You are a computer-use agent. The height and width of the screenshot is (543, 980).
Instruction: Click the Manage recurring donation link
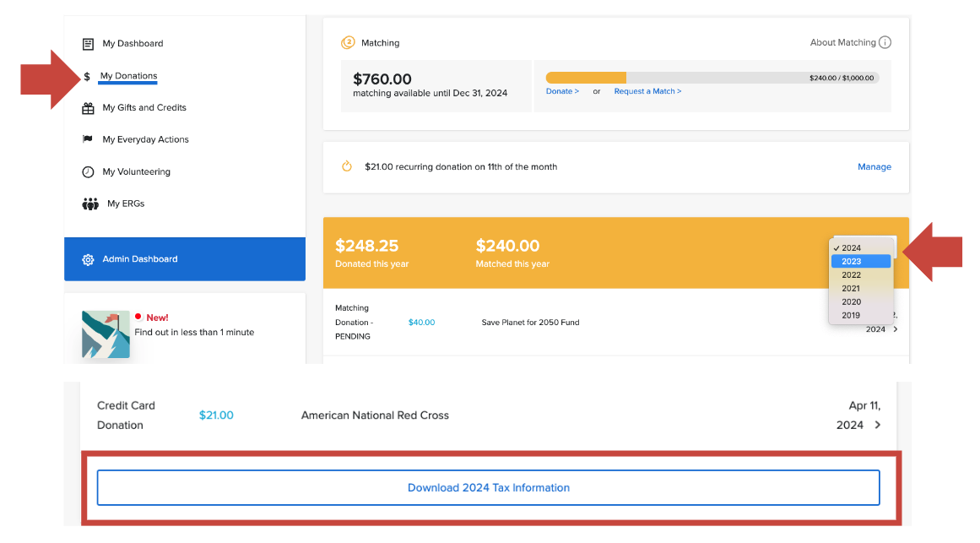click(874, 167)
